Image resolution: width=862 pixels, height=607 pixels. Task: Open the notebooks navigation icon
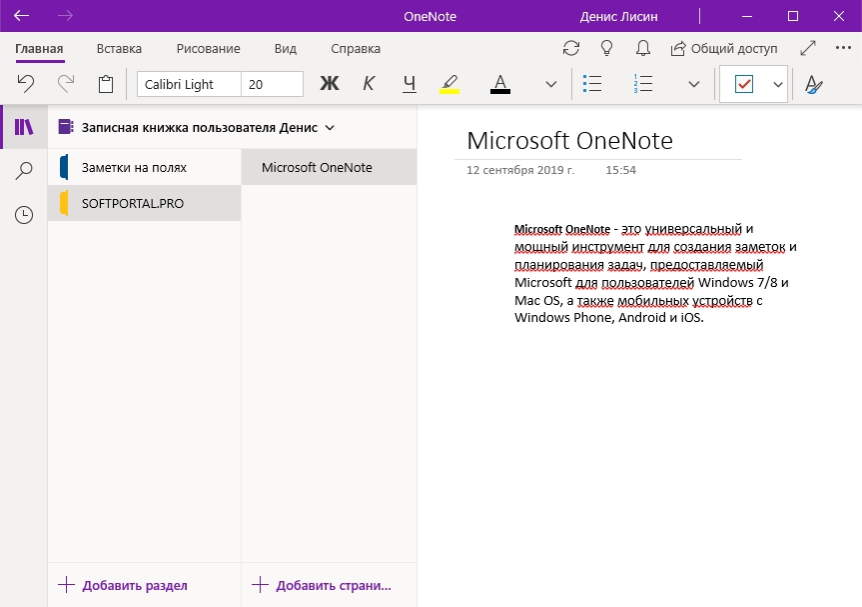coord(24,127)
